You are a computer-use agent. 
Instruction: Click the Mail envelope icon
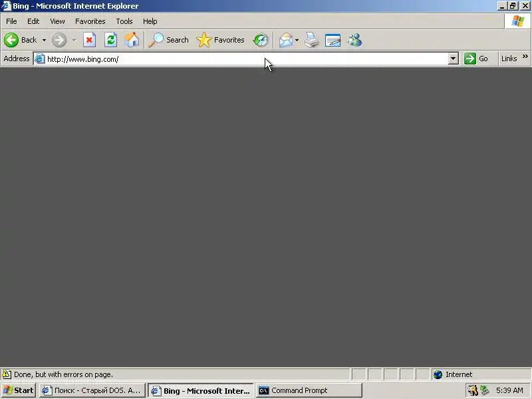[286, 40]
